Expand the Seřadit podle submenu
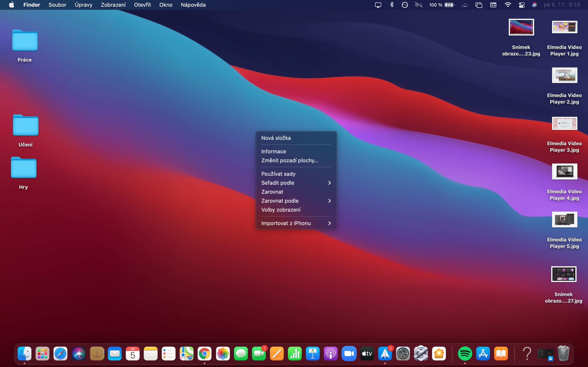This screenshot has height=367, width=588. pos(296,183)
